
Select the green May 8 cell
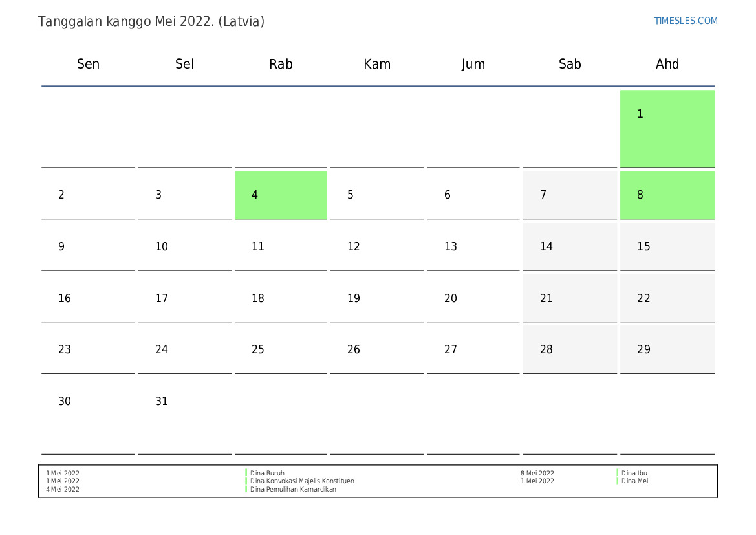pyautogui.click(x=667, y=195)
